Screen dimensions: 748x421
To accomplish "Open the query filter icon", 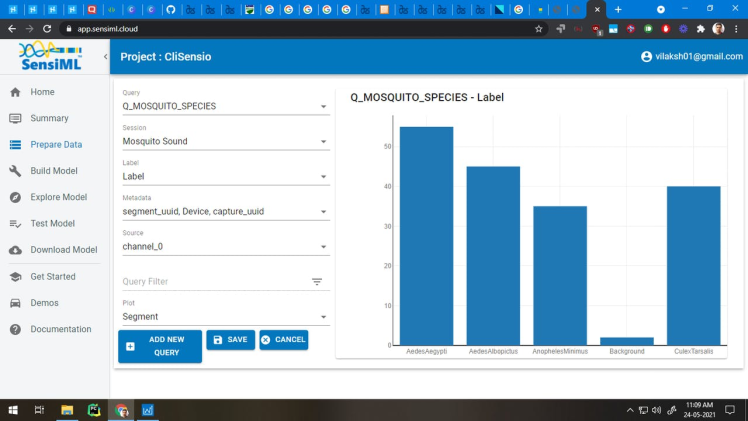I will tap(317, 281).
